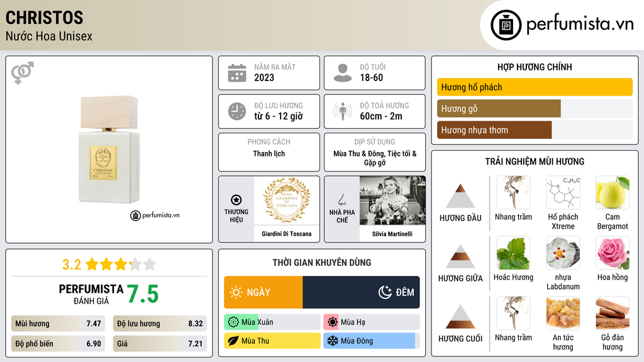
Task: Click the Giardini Di Toscana brand logo
Action: click(287, 200)
